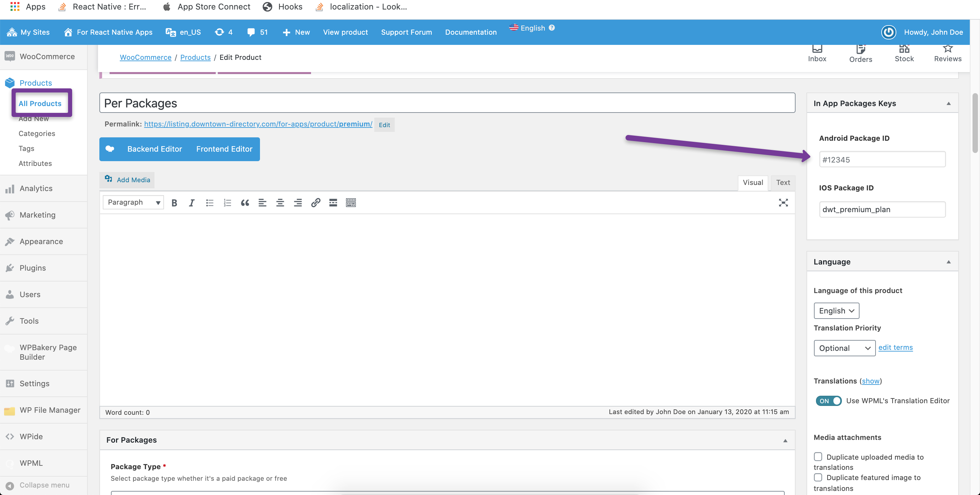Viewport: 980px width, 495px height.
Task: Click the English help question icon
Action: pyautogui.click(x=552, y=28)
